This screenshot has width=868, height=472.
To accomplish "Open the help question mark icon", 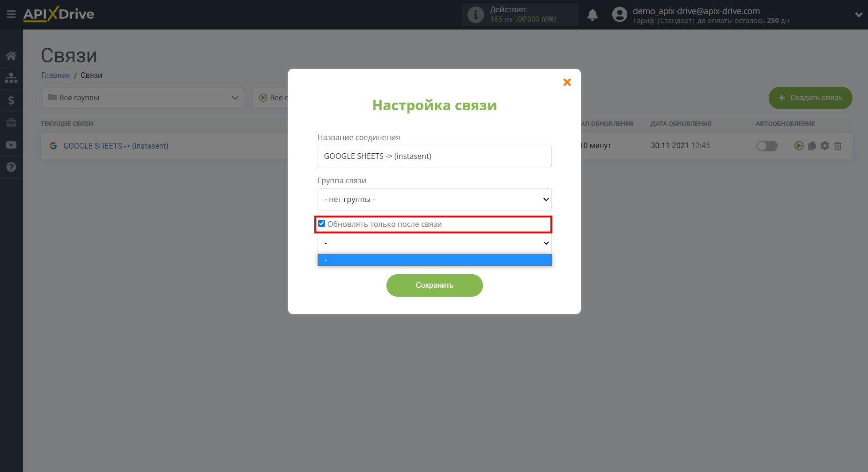I will (x=11, y=167).
